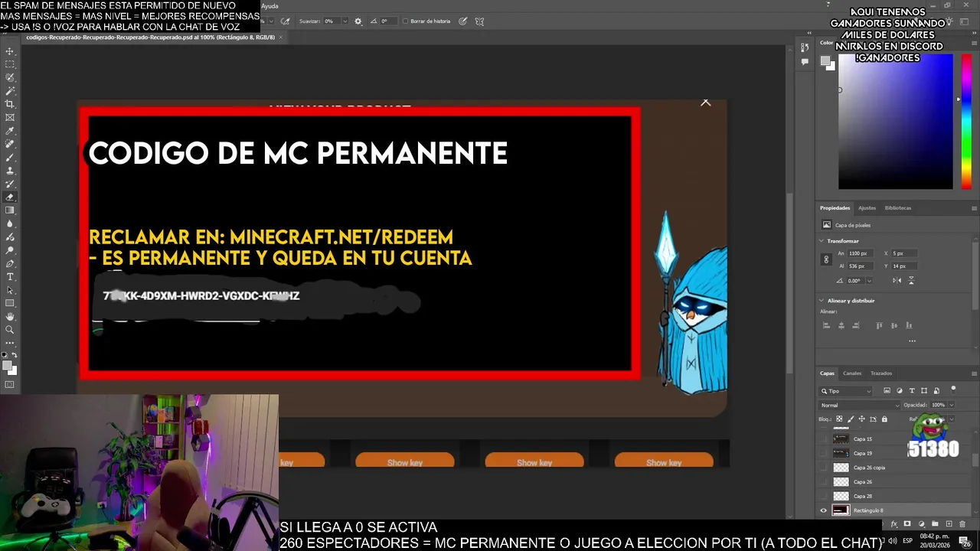The height and width of the screenshot is (551, 980).
Task: Delete layer with trash icon
Action: 962,524
